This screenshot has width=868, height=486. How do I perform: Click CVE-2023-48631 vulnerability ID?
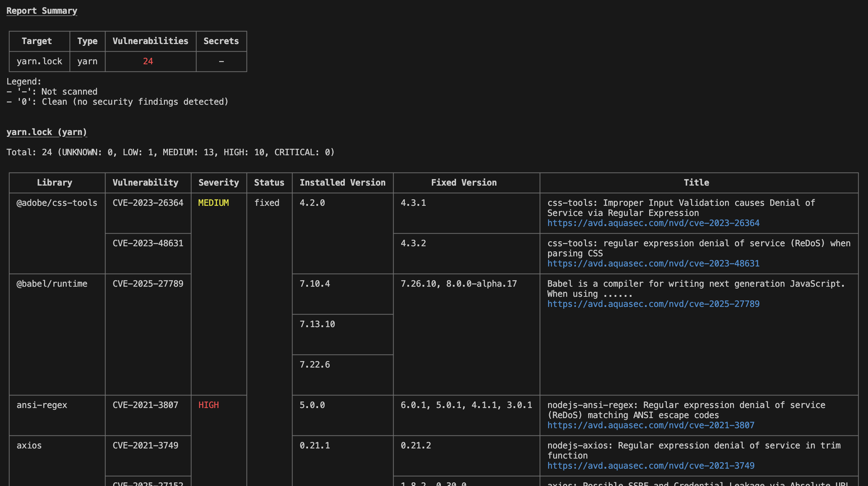(148, 243)
